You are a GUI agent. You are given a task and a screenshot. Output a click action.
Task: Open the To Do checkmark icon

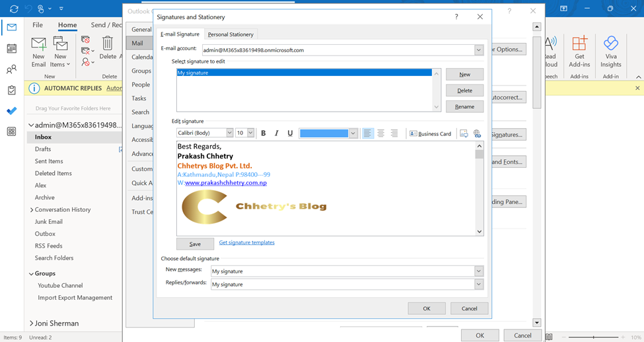(11, 111)
